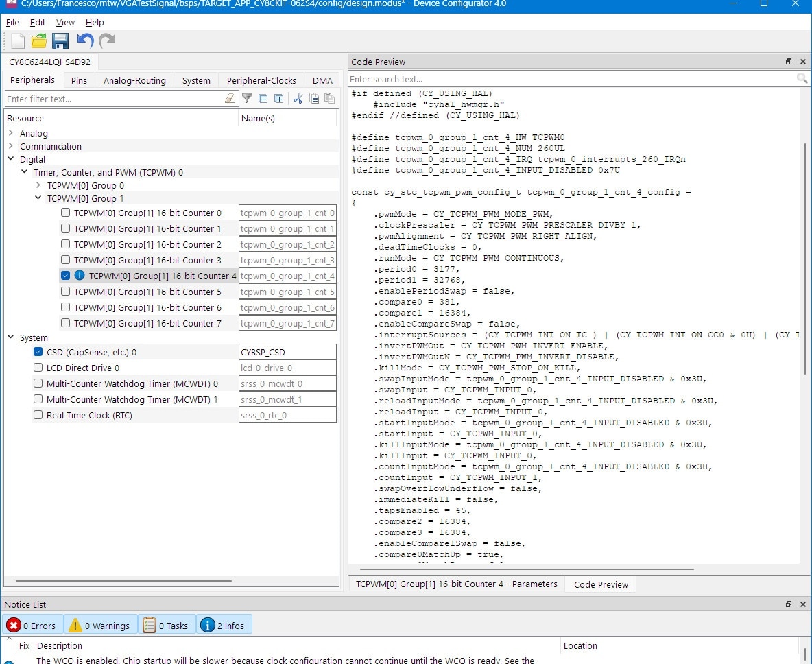Open the Counter 4 Parameters tab
The width and height of the screenshot is (812, 664).
[457, 584]
